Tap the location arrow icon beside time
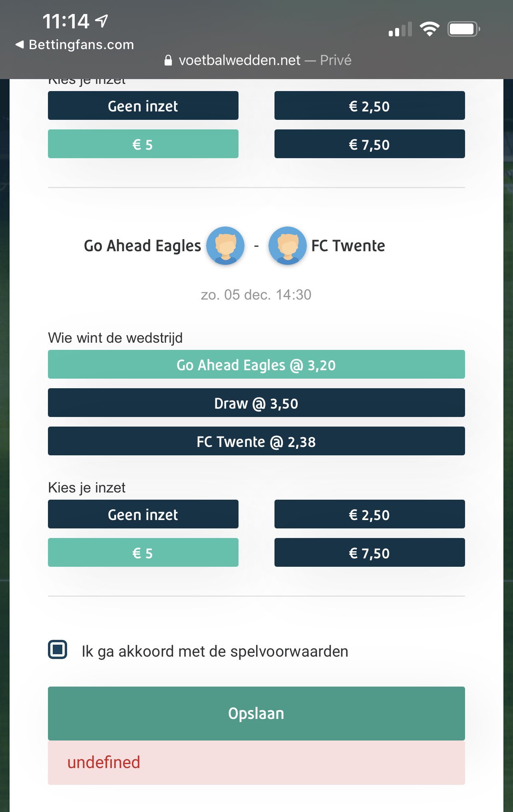Image resolution: width=513 pixels, height=812 pixels. coord(102,21)
